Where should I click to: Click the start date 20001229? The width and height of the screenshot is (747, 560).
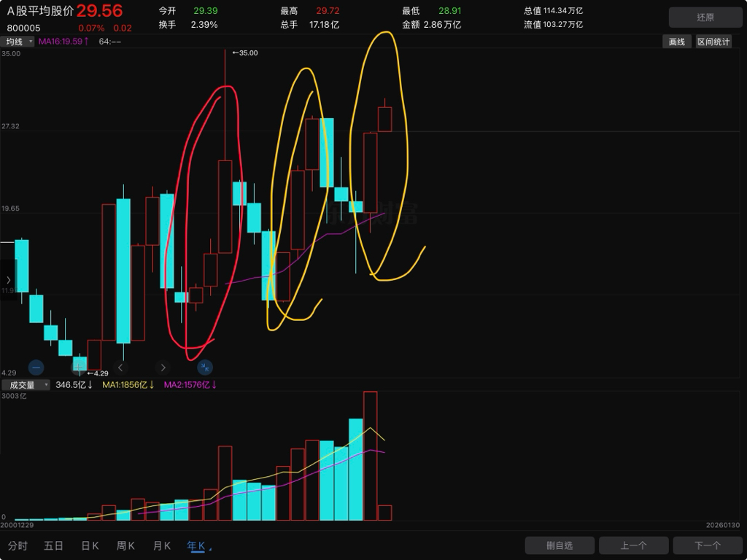click(18, 525)
